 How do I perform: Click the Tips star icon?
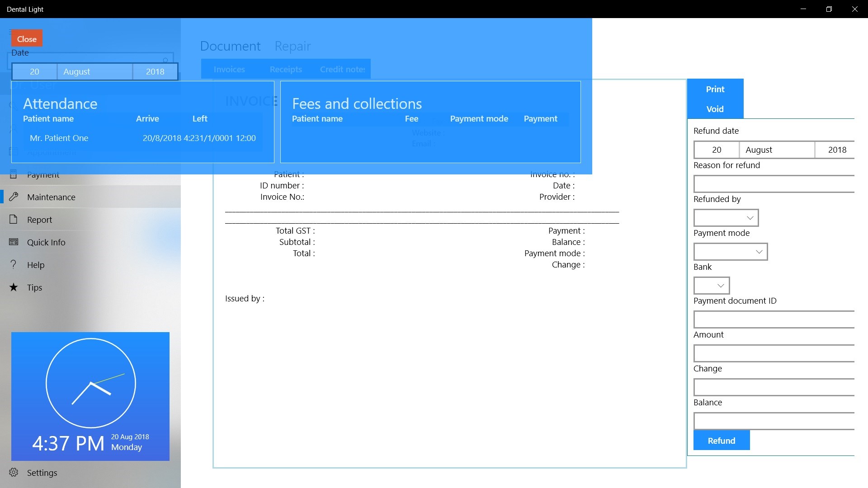[x=14, y=287]
